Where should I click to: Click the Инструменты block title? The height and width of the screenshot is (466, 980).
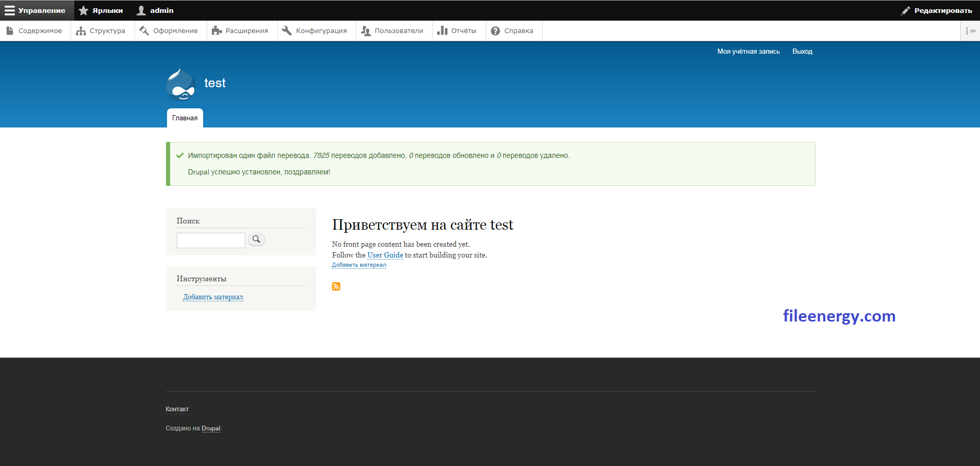(202, 279)
